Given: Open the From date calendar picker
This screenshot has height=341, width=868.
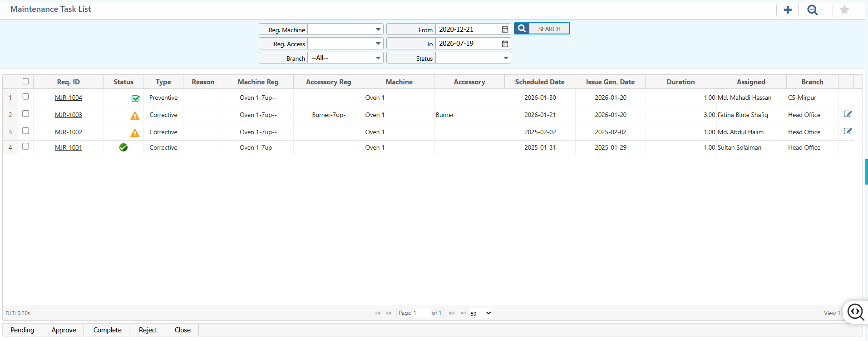Looking at the screenshot, I should tap(505, 29).
